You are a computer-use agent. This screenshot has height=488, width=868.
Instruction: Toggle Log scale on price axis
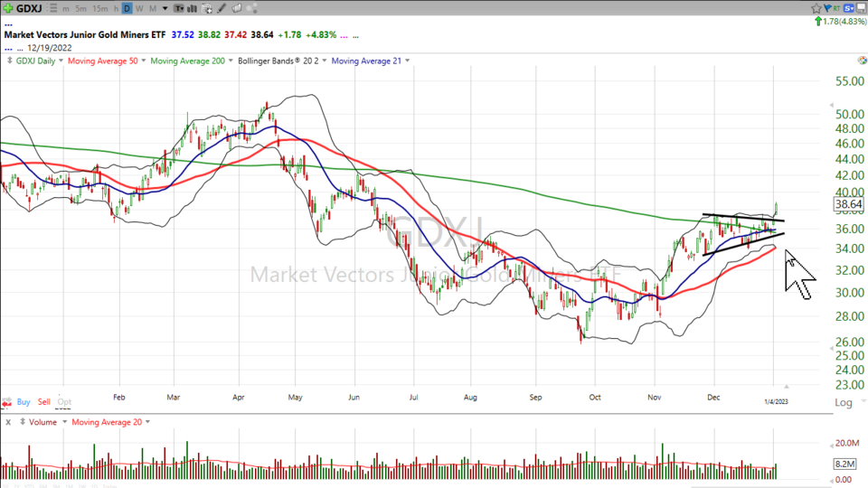click(843, 403)
